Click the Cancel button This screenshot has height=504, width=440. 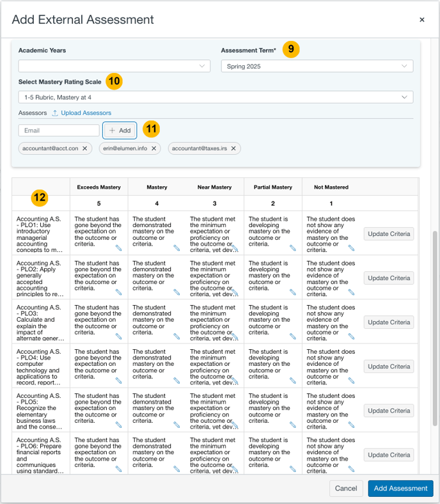pos(346,488)
